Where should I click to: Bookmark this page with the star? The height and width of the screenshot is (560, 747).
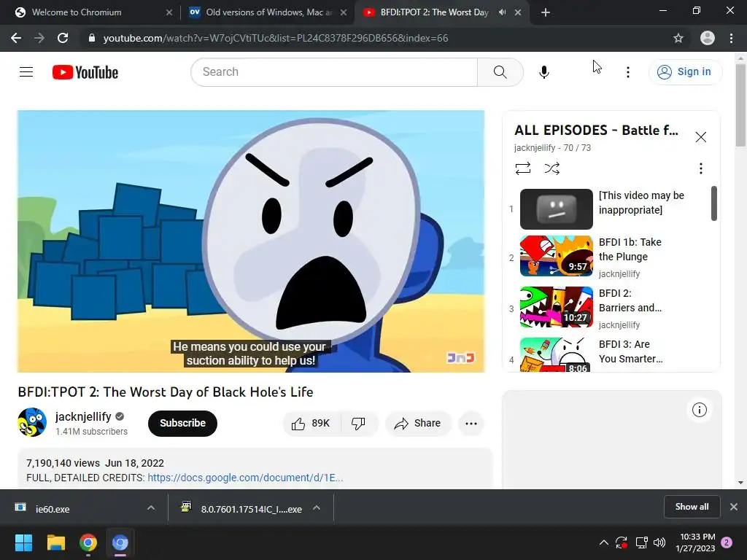(x=678, y=38)
